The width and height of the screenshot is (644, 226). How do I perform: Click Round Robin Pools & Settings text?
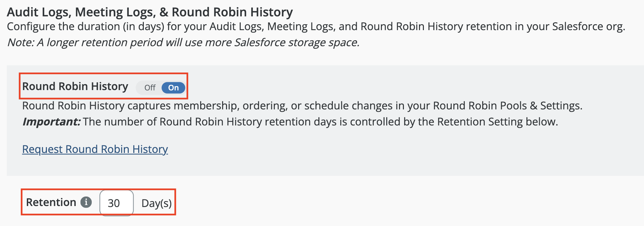coord(507,106)
